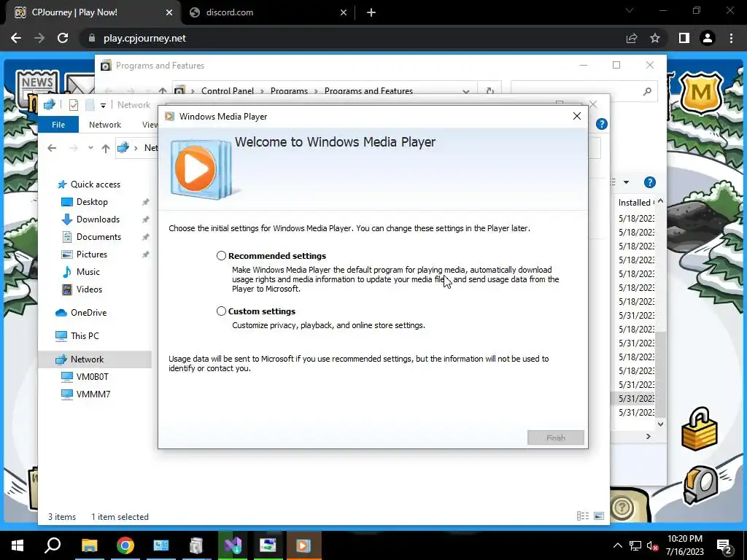Screen dimensions: 747x560
Task: Go back in Network explorer window
Action: click(52, 148)
